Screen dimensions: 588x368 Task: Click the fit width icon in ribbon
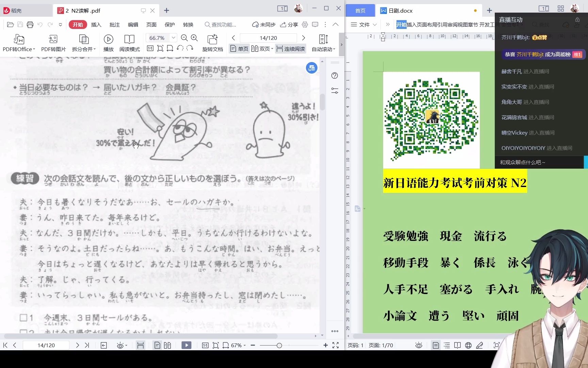click(170, 48)
